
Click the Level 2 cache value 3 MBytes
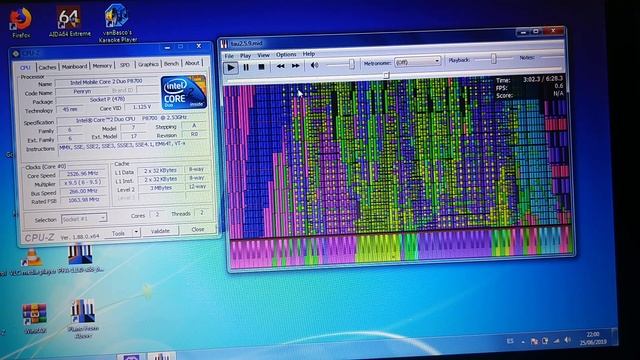[x=161, y=188]
